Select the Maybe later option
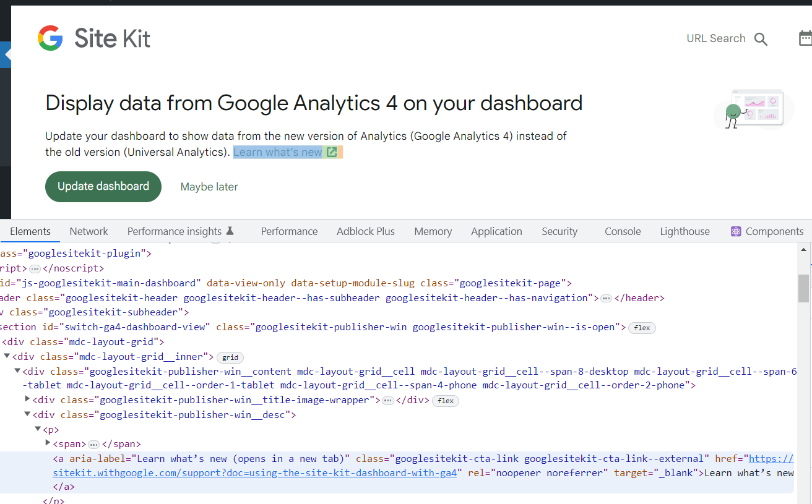 [209, 186]
